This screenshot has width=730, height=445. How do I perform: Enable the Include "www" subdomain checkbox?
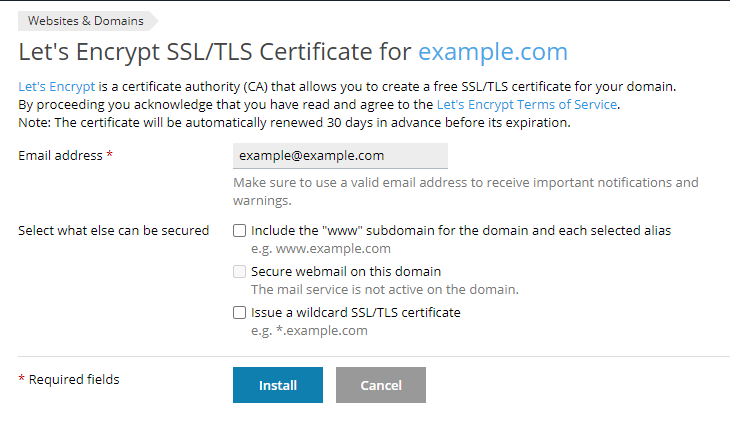point(239,230)
